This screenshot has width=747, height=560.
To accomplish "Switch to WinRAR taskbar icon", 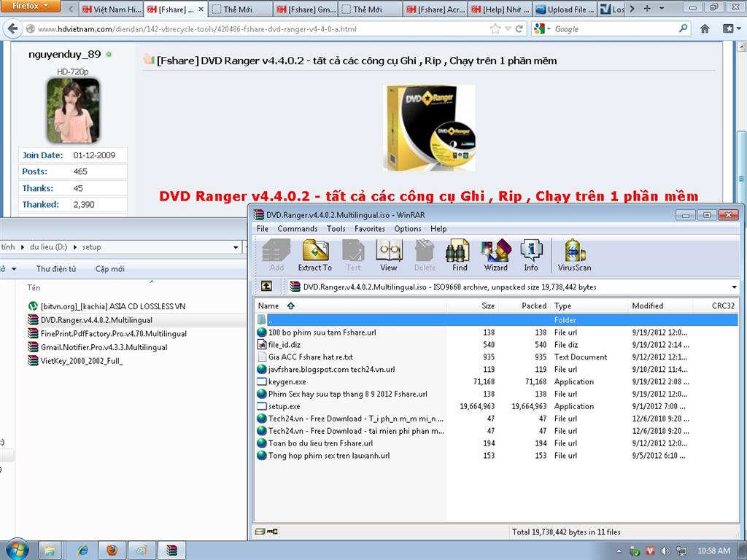I will (171, 551).
